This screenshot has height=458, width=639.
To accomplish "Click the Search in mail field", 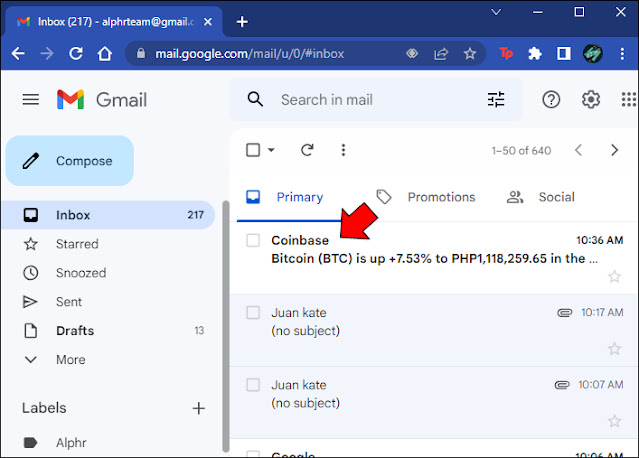I will pos(375,99).
